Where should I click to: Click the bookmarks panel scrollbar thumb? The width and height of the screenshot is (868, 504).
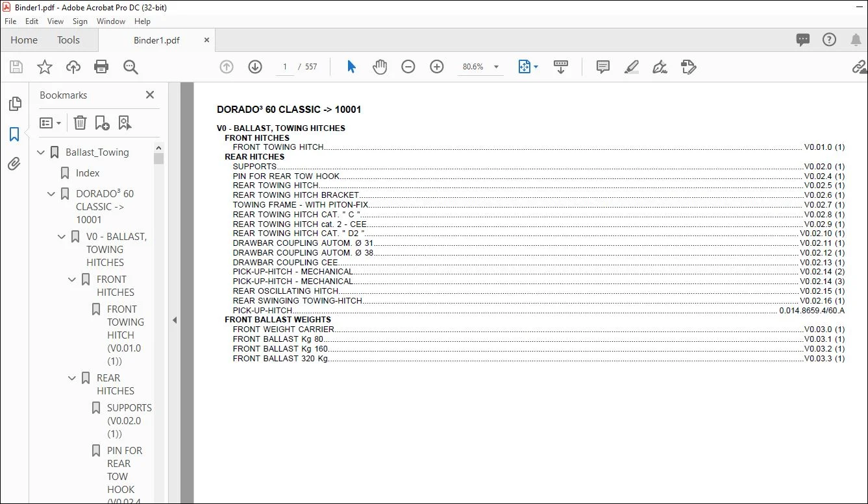click(x=158, y=158)
